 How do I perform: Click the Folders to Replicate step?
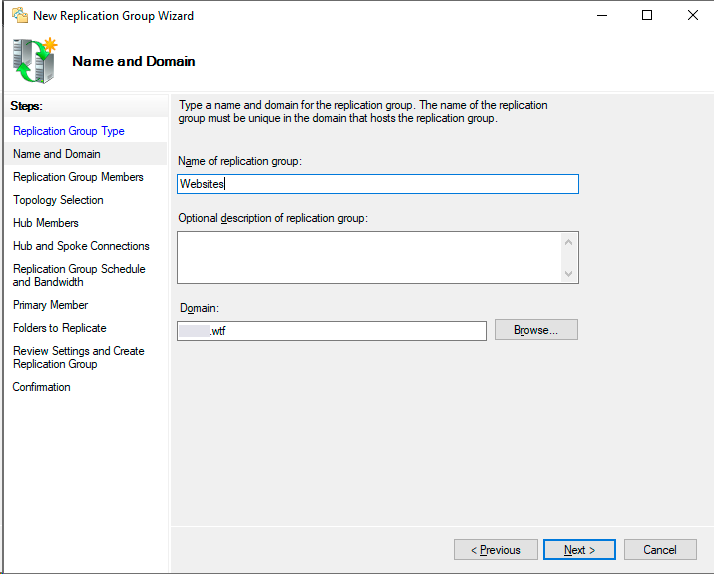coord(60,328)
